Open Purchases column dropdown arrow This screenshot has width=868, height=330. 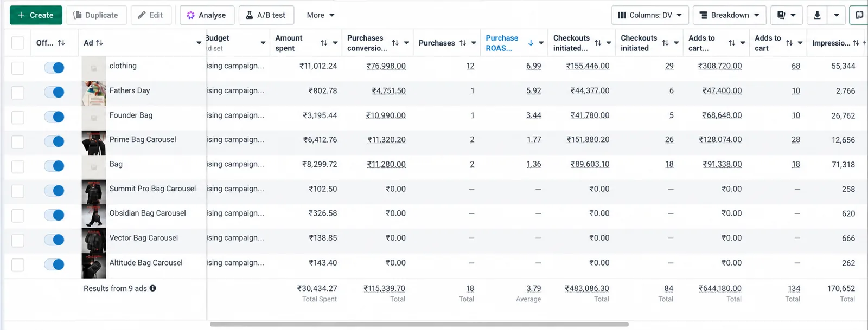[474, 43]
